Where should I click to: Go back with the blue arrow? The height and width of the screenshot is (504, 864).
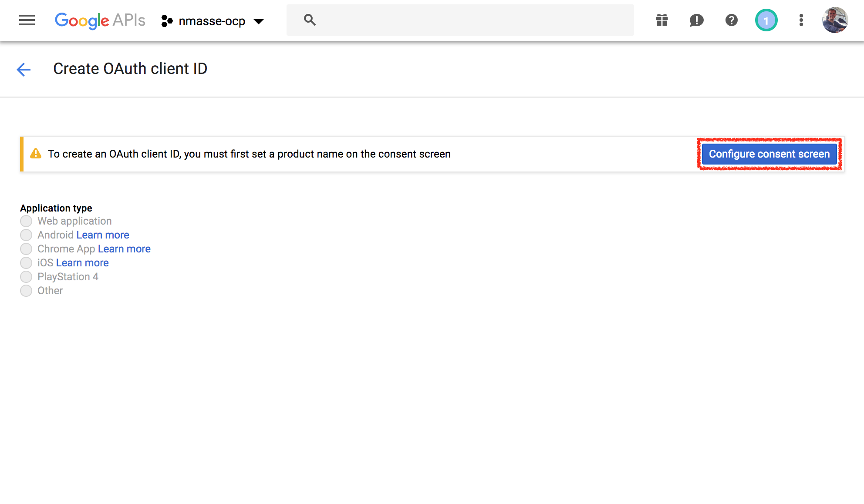pos(24,70)
